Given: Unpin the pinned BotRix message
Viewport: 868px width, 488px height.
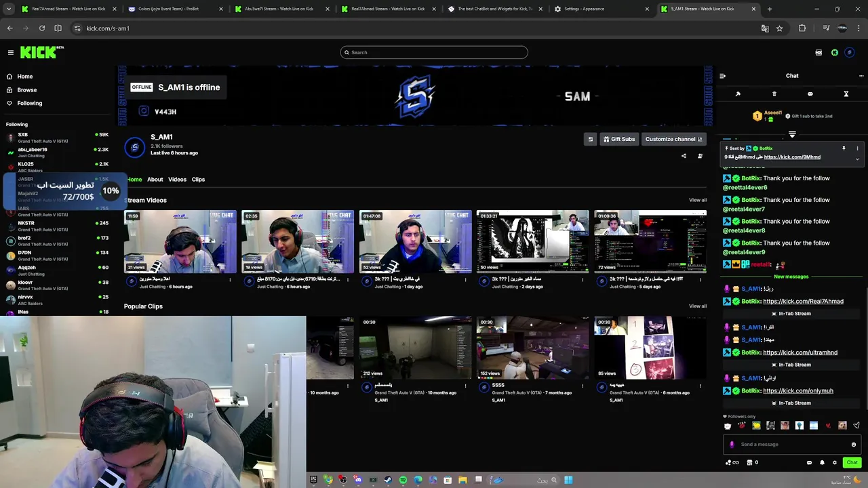Looking at the screenshot, I should 844,148.
